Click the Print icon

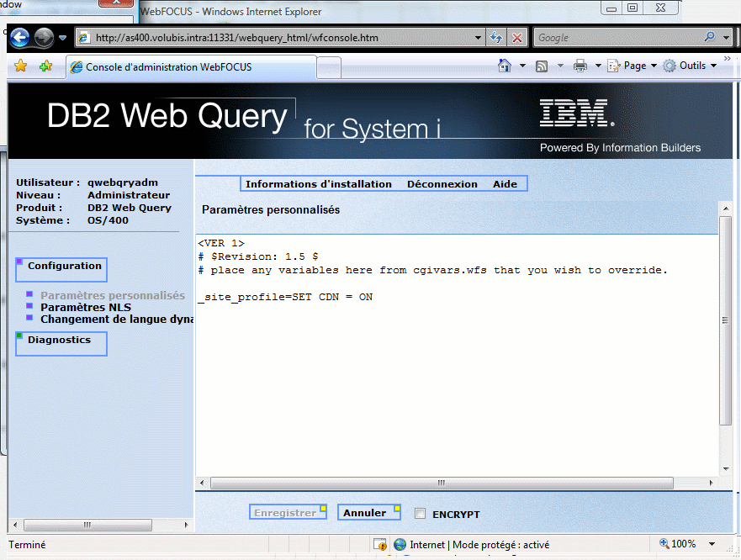click(x=580, y=66)
